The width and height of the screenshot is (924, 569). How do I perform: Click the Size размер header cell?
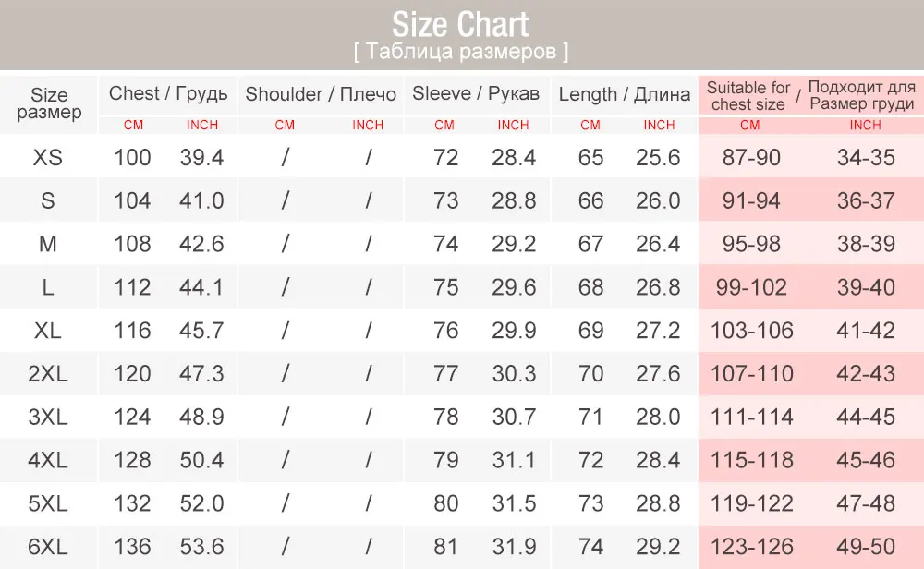click(x=49, y=103)
